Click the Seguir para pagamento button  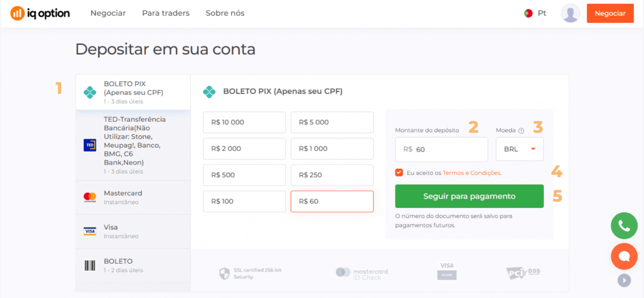click(x=469, y=196)
